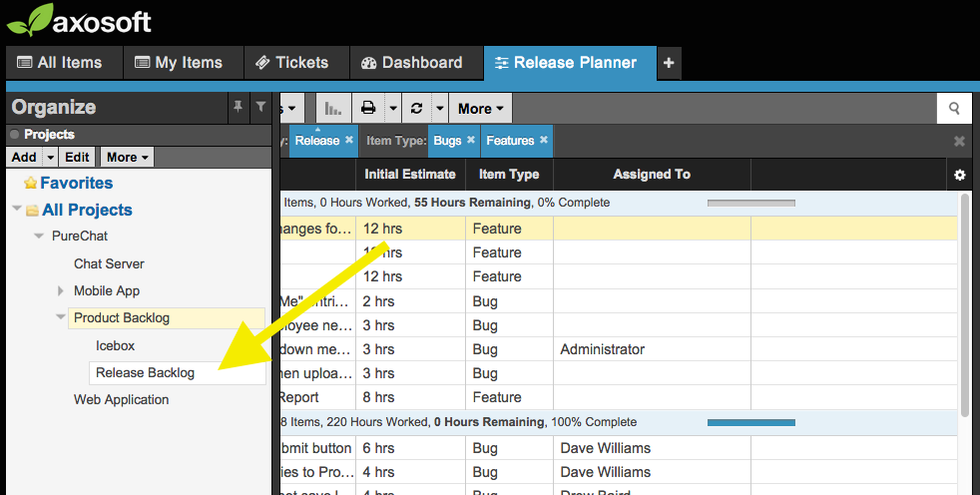980x495 pixels.
Task: Select the Mobile App project
Action: pyautogui.click(x=106, y=290)
